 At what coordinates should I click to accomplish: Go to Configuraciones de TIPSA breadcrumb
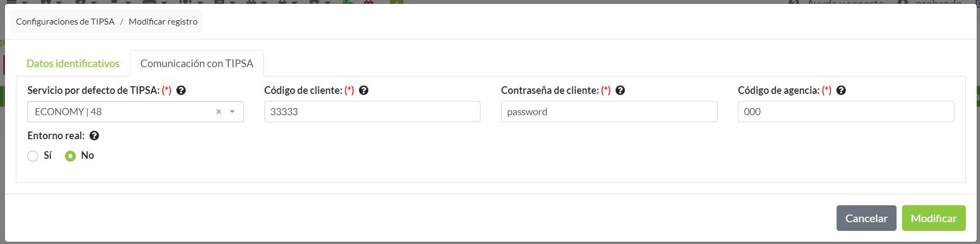point(65,22)
